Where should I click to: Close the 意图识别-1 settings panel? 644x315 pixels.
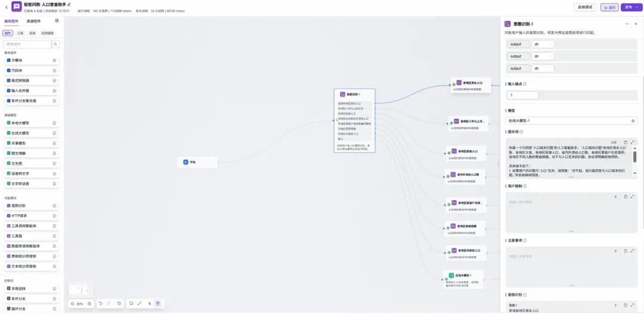tap(637, 24)
